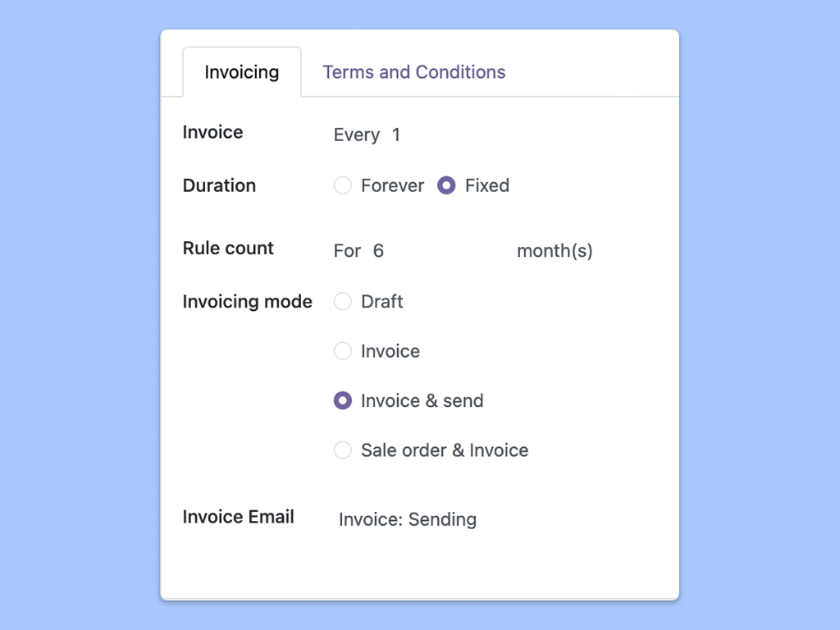Click the rule count value 6
This screenshot has width=840, height=630.
(378, 251)
